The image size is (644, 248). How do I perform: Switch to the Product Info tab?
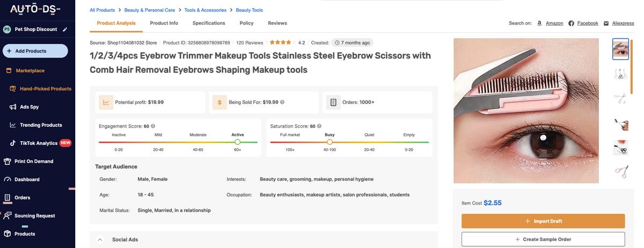[164, 23]
